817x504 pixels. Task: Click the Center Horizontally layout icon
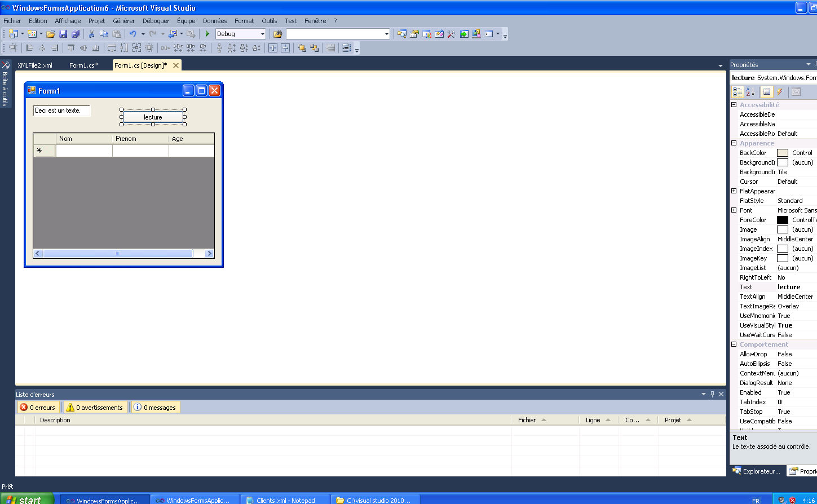pyautogui.click(x=273, y=48)
